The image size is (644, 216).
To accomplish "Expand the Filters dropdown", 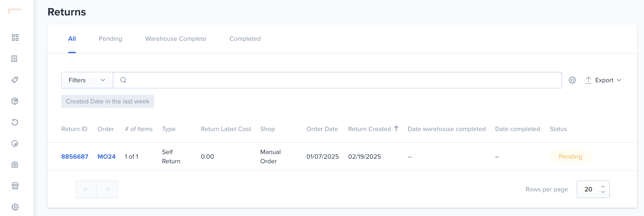I will [x=87, y=80].
